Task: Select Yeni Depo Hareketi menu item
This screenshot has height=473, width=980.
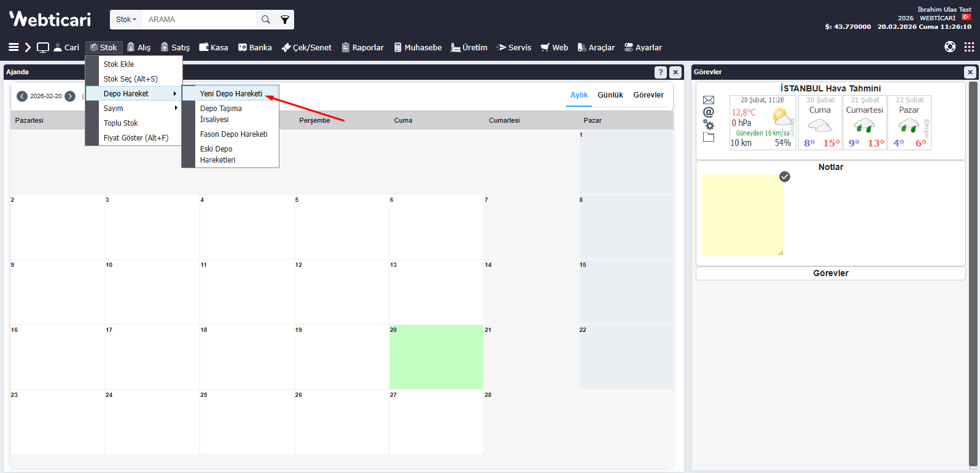Action: 231,94
